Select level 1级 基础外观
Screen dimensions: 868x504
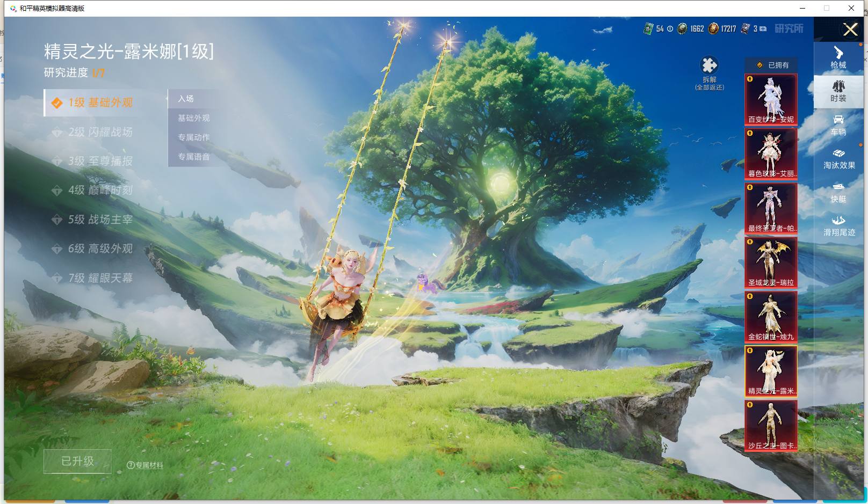click(91, 103)
